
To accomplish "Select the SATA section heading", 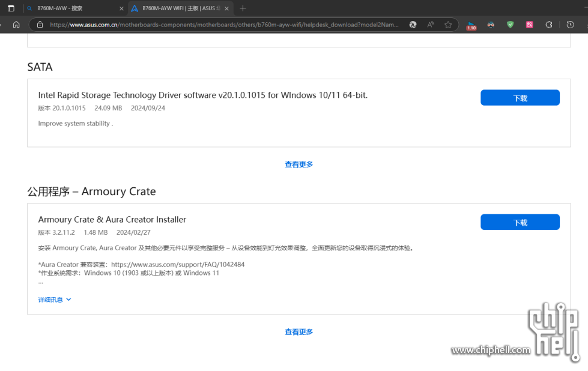I will (x=40, y=67).
